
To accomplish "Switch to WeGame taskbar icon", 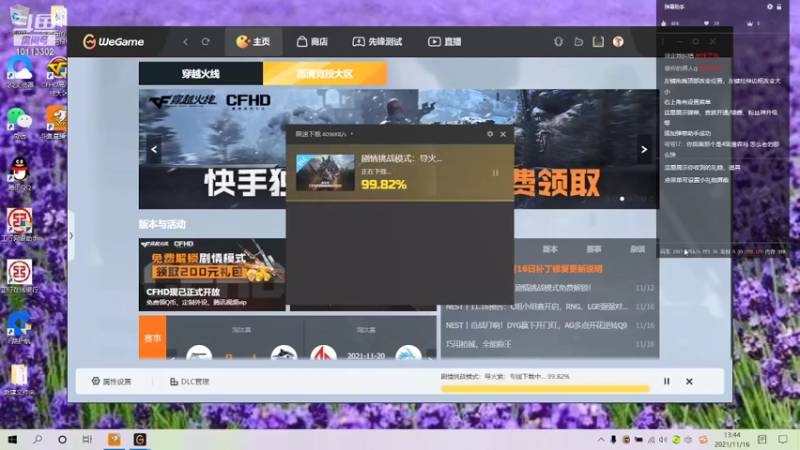I will 140,439.
